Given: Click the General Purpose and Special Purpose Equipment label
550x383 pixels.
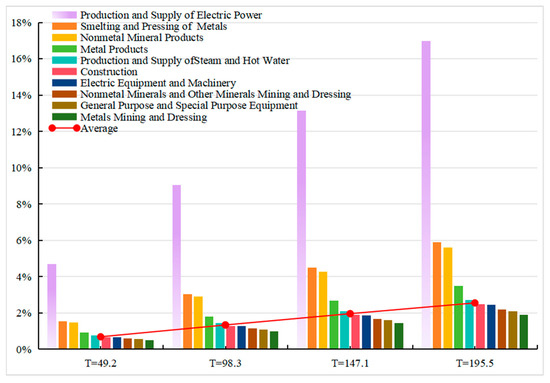Looking at the screenshot, I should click(189, 106).
